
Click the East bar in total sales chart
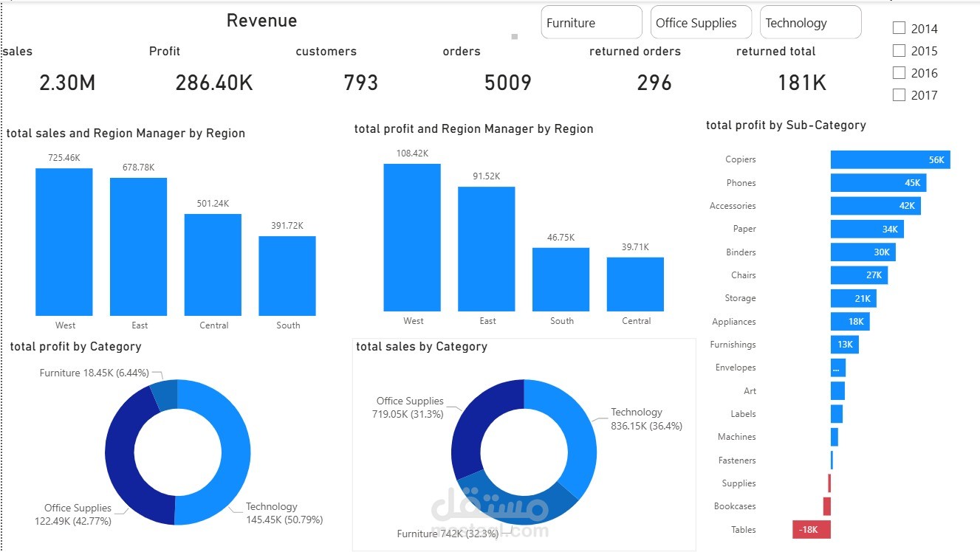[x=139, y=246]
